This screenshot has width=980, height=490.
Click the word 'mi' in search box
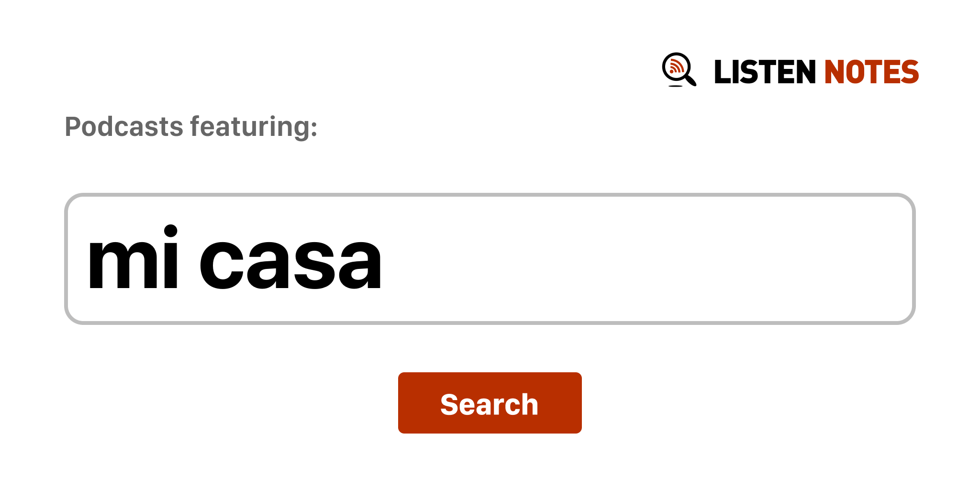pyautogui.click(x=133, y=257)
